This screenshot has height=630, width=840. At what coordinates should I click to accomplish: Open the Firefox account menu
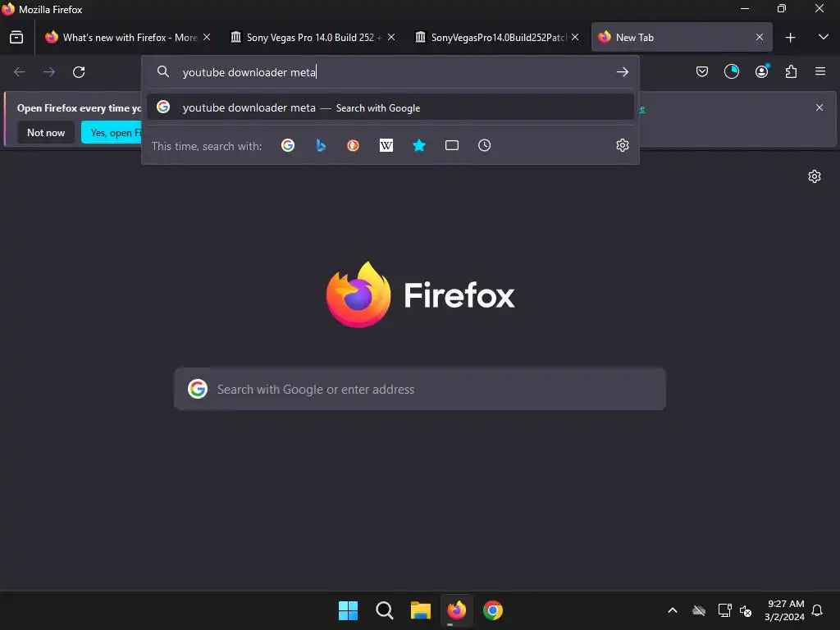(x=762, y=71)
